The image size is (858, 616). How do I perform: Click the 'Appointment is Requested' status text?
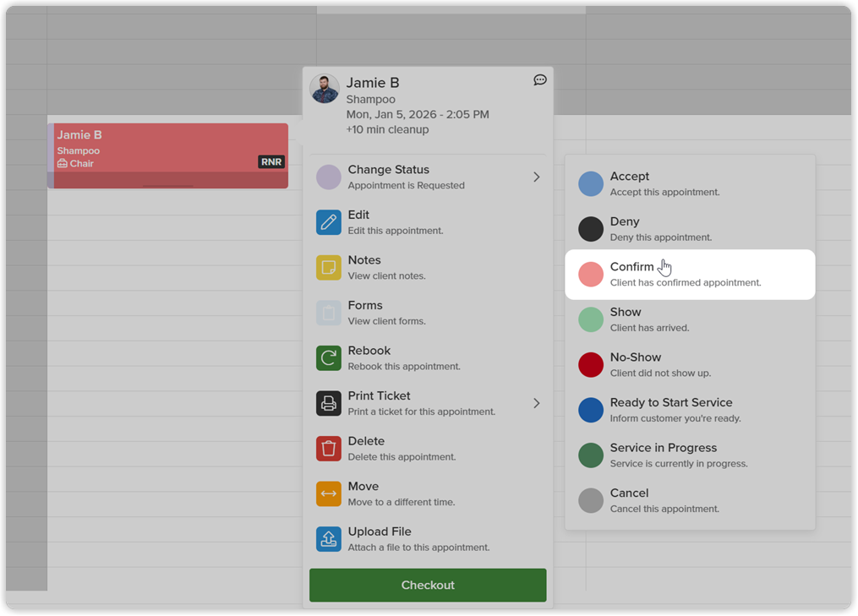pos(406,185)
